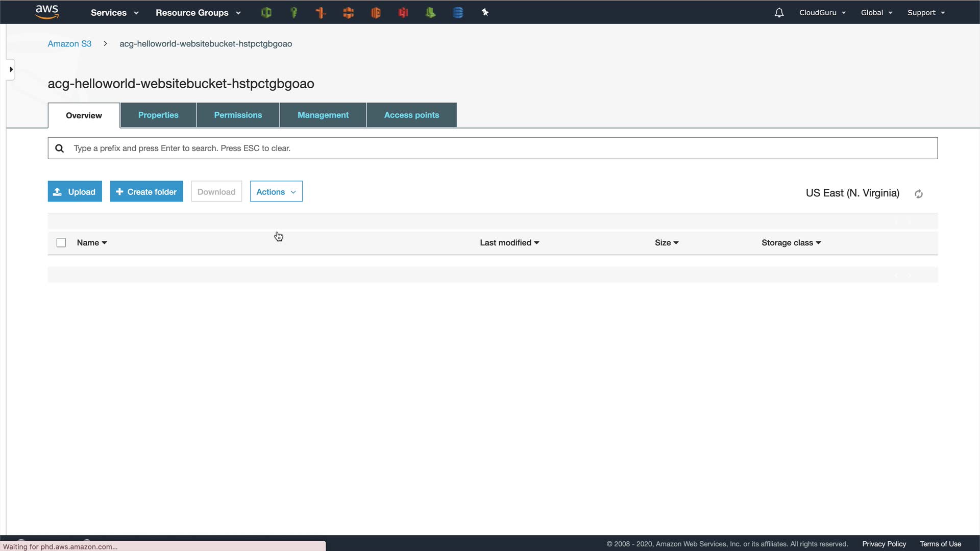Click the green cube CloudFormation shortcut
This screenshot has height=551, width=980.
point(266,13)
